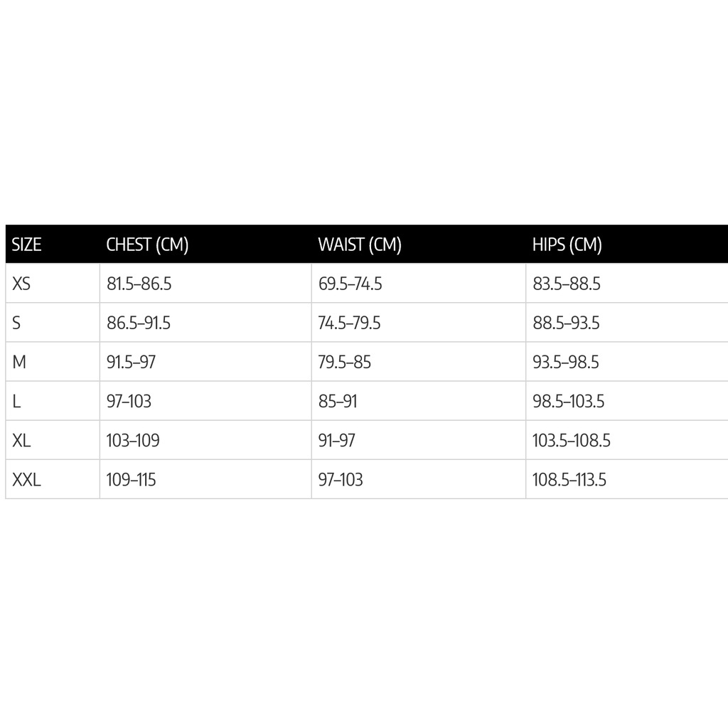728x728 pixels.
Task: Click waist value 69.5–74.5
Action: point(350,284)
